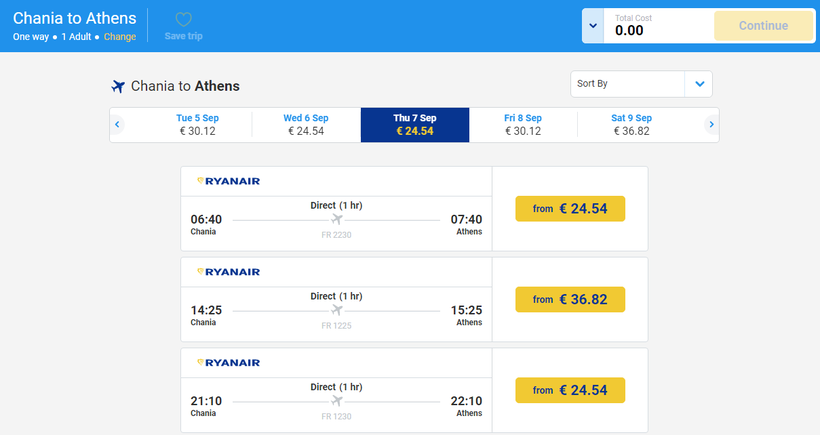
Task: Select the Tue 5 Sep date tab
Action: tap(197, 125)
